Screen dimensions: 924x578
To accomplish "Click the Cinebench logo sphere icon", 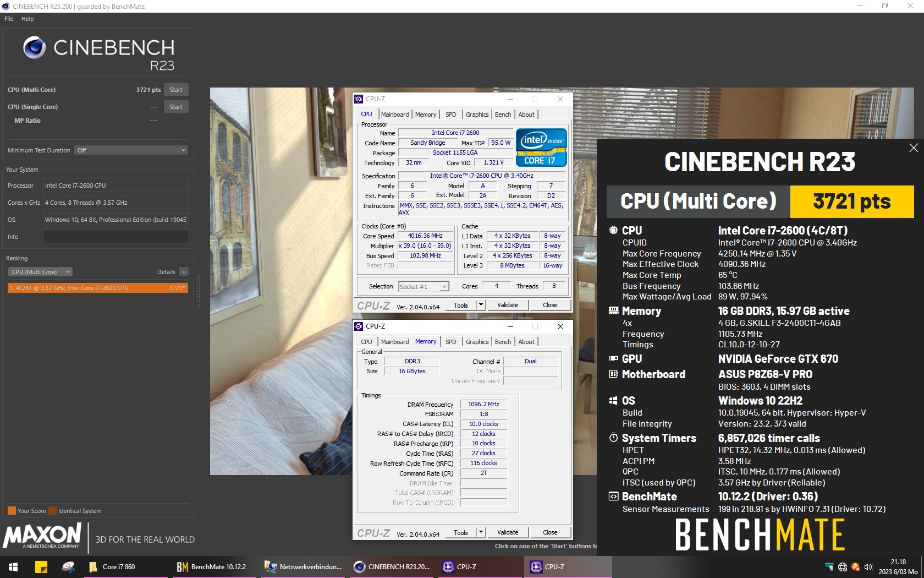I will coord(34,48).
